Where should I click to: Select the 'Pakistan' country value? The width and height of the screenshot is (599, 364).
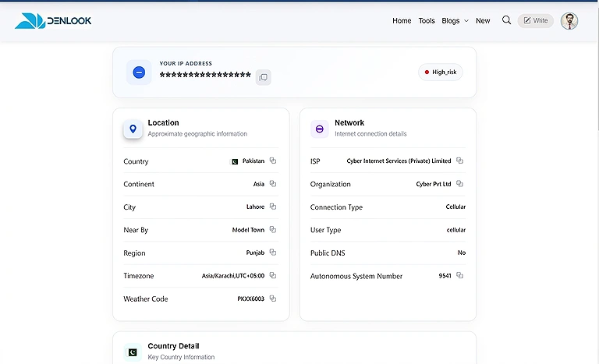point(253,161)
